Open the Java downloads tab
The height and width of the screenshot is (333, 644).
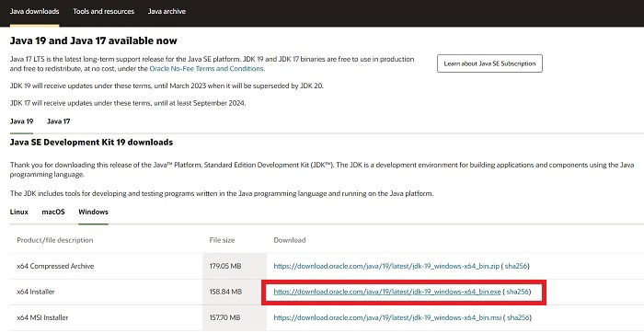[35, 11]
